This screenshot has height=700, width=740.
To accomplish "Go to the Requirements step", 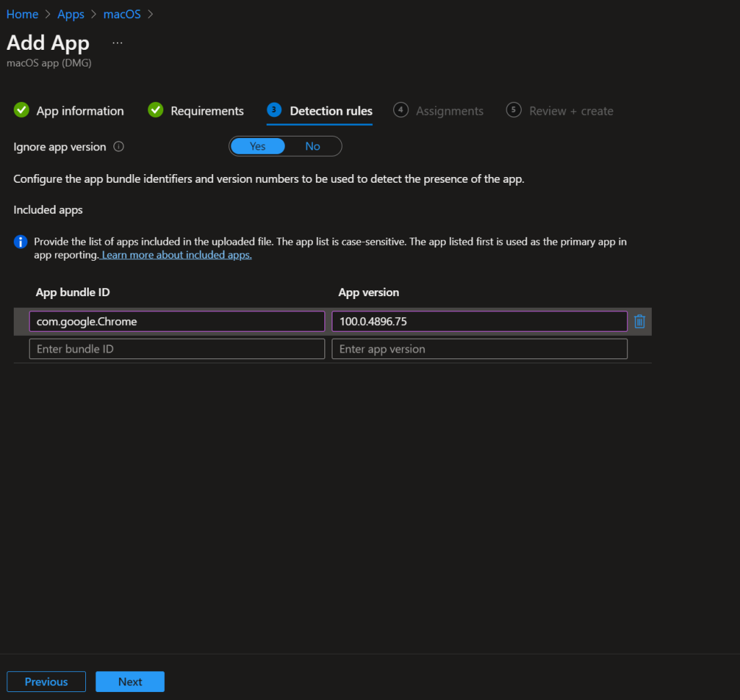I will [x=207, y=111].
